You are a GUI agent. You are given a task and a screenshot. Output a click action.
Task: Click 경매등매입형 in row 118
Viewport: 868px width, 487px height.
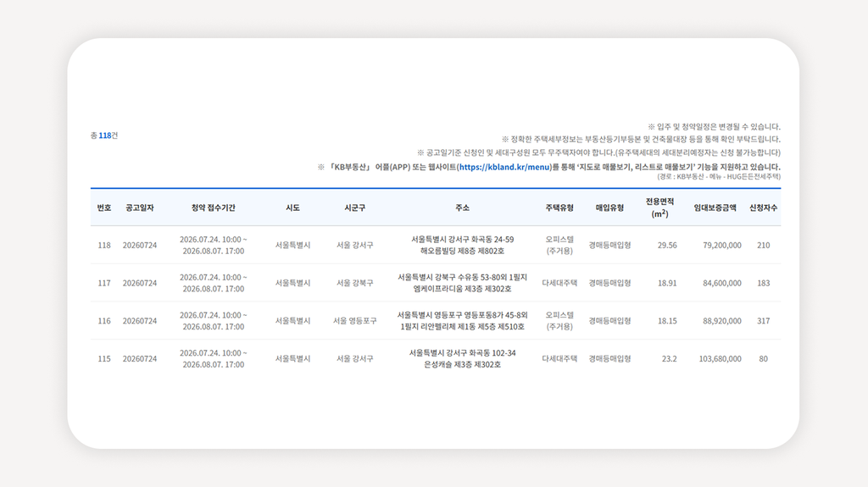click(x=609, y=245)
